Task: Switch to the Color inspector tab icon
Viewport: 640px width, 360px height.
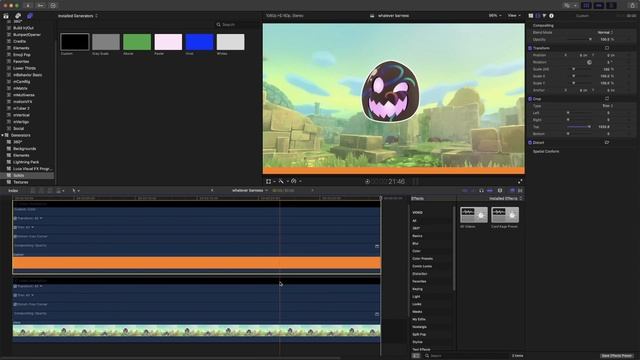Action: [x=544, y=16]
